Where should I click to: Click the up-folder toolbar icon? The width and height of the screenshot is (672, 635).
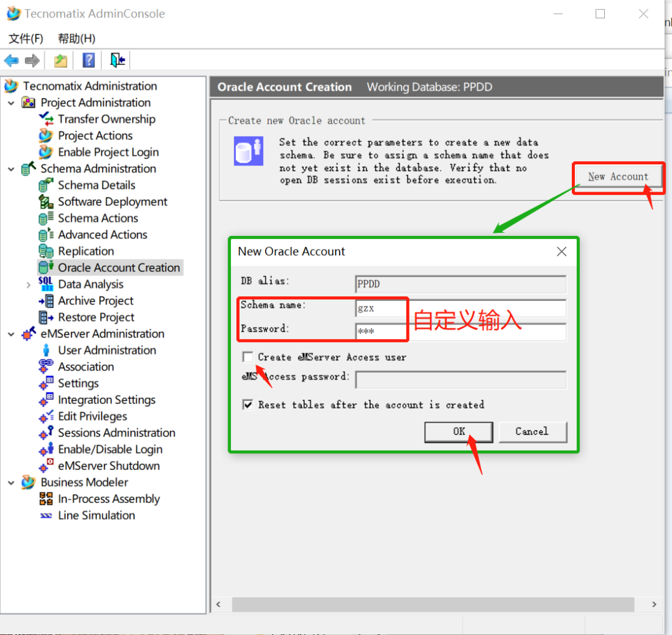61,60
